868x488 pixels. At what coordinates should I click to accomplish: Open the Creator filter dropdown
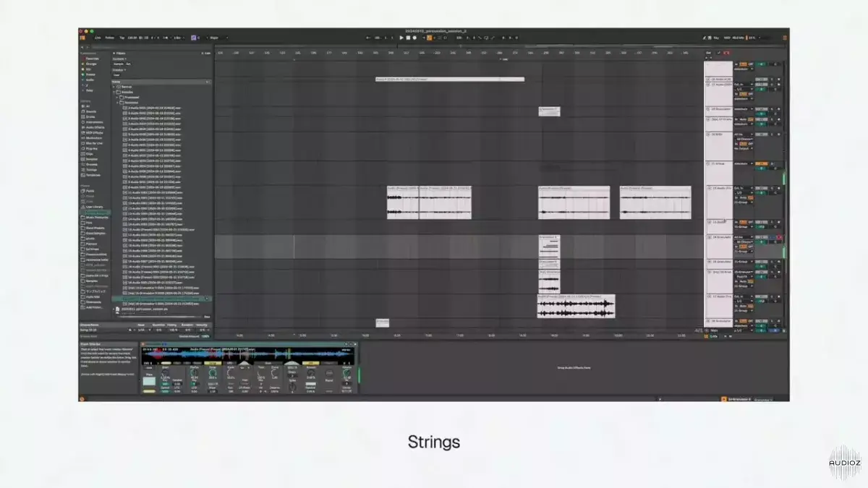click(x=119, y=69)
